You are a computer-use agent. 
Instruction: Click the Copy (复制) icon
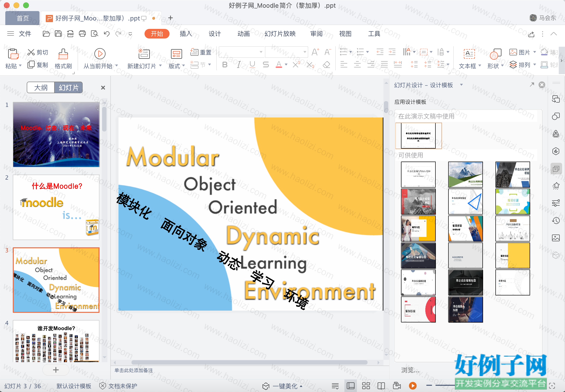click(31, 65)
